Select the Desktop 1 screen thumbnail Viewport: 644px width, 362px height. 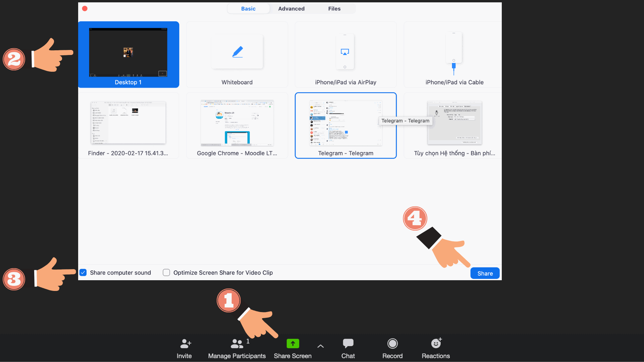point(128,55)
